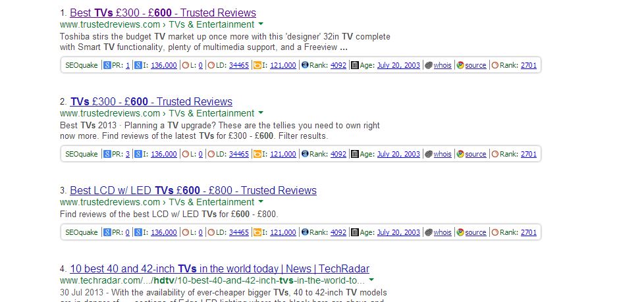The image size is (644, 302).
Task: Click Webarchive Age icon in third result's bar
Action: (x=356, y=233)
